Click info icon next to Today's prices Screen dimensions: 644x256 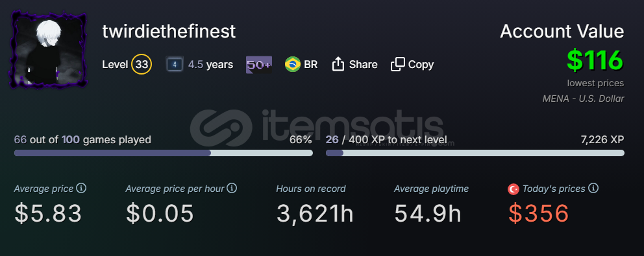[x=593, y=189]
